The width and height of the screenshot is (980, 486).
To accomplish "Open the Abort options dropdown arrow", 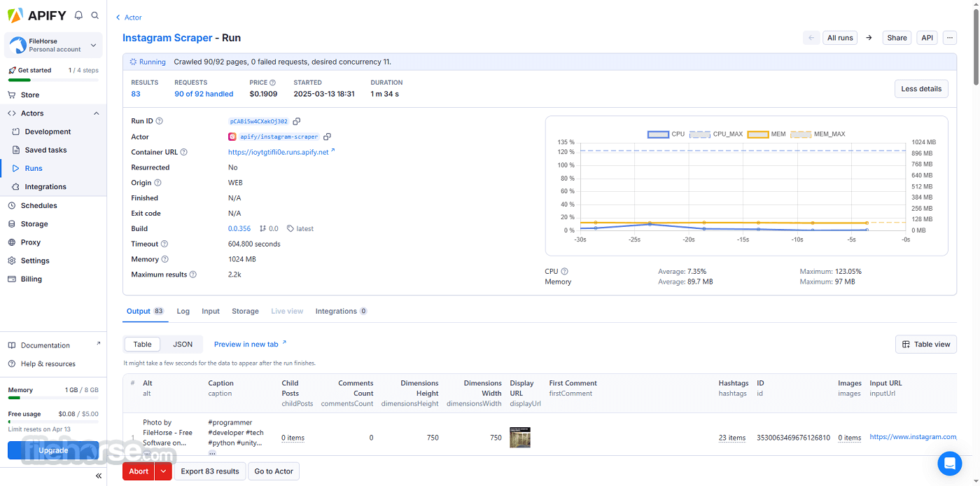I will 163,471.
